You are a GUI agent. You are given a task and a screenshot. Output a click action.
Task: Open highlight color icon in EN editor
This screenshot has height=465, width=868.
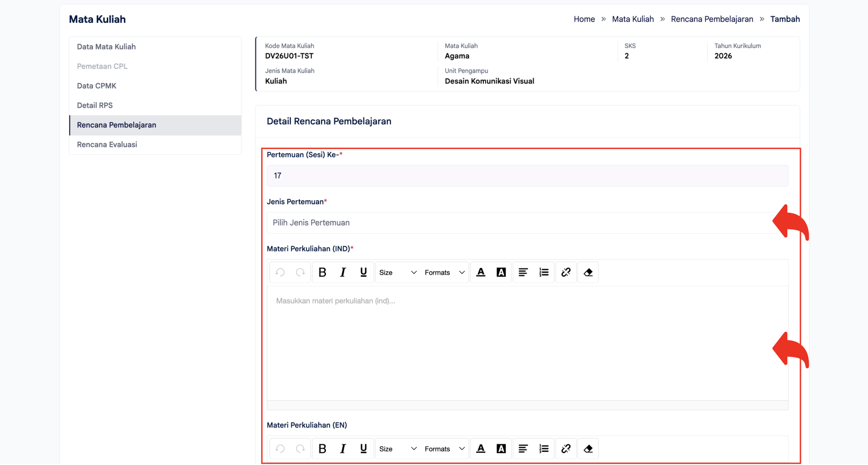click(501, 449)
